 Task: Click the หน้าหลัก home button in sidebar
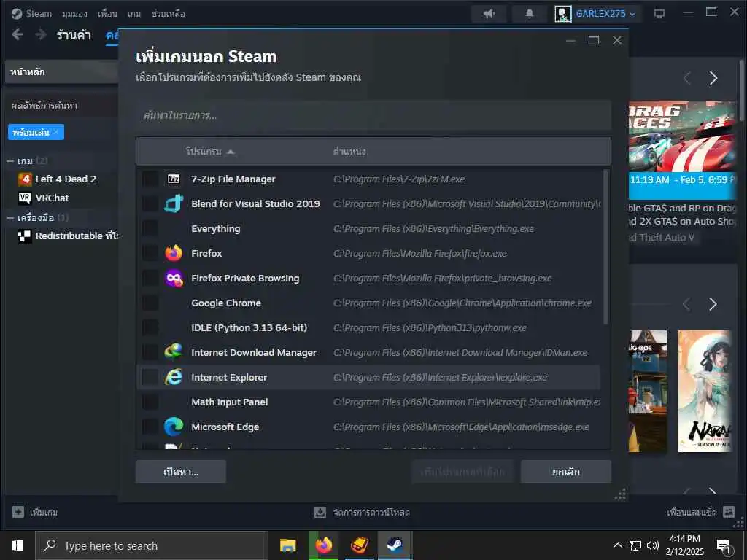click(62, 72)
